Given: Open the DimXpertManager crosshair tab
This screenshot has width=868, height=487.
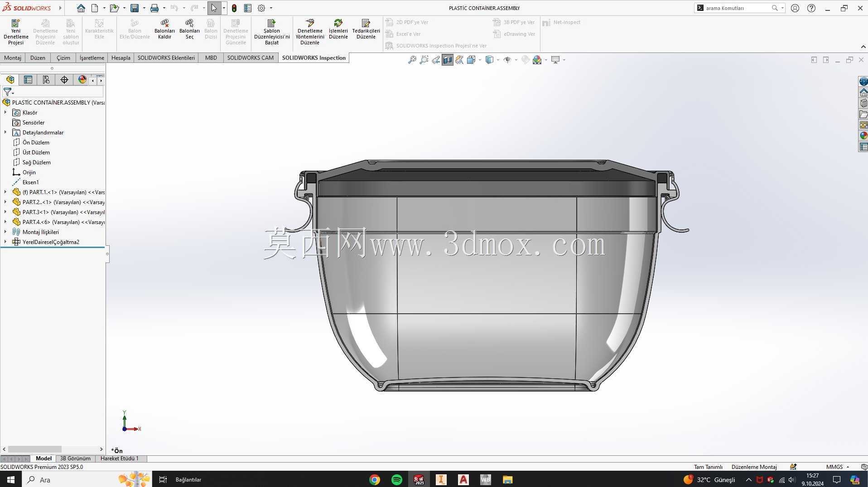Looking at the screenshot, I should coord(64,80).
